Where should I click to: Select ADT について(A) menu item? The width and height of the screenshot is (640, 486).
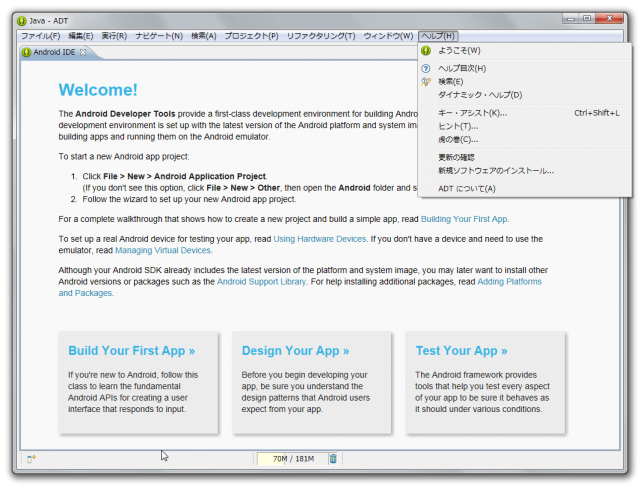(525, 189)
